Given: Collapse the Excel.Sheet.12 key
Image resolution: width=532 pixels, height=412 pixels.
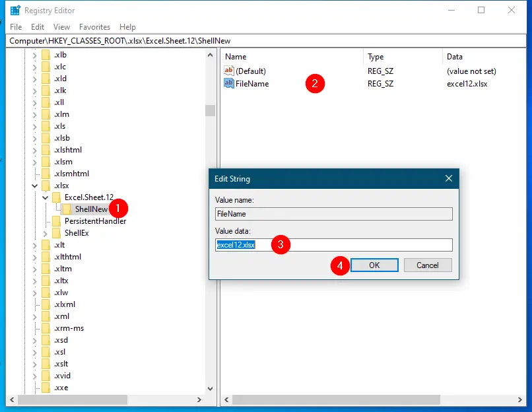Looking at the screenshot, I should click(45, 197).
